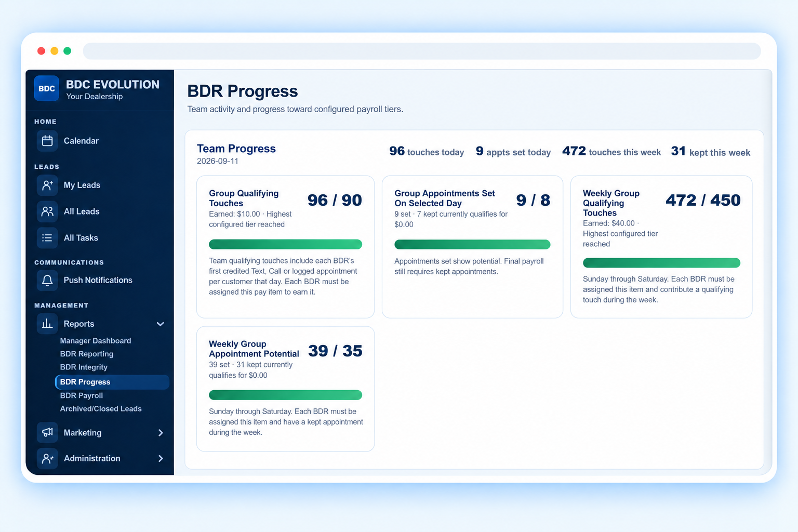Open BDR Integrity page
The height and width of the screenshot is (532, 798).
[x=84, y=367]
